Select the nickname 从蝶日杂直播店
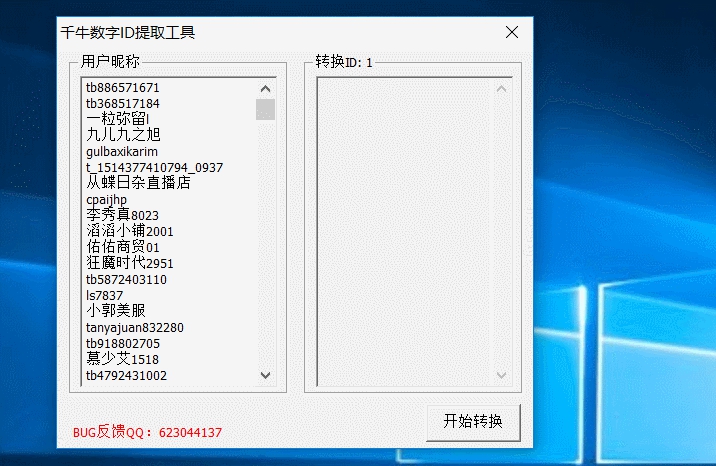 coord(138,183)
